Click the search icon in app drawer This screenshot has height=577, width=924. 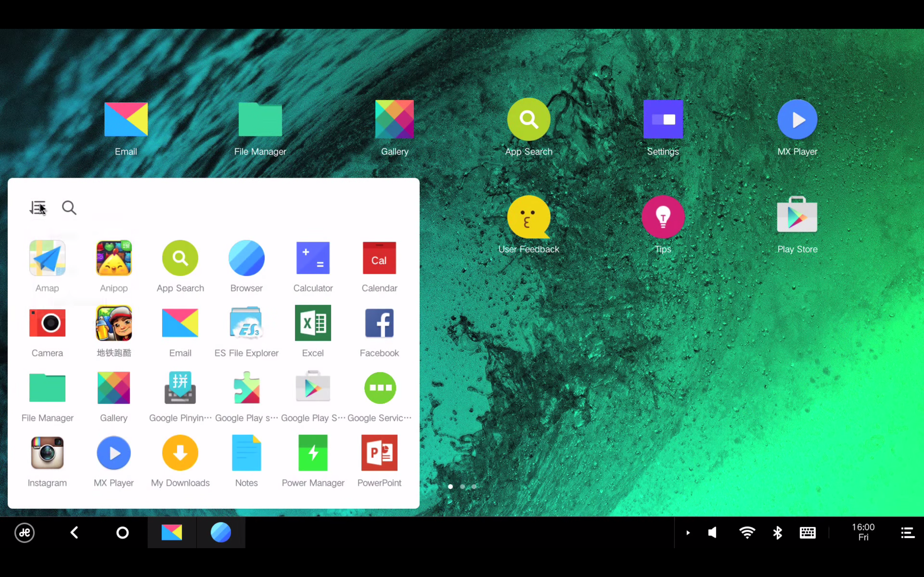coord(69,208)
